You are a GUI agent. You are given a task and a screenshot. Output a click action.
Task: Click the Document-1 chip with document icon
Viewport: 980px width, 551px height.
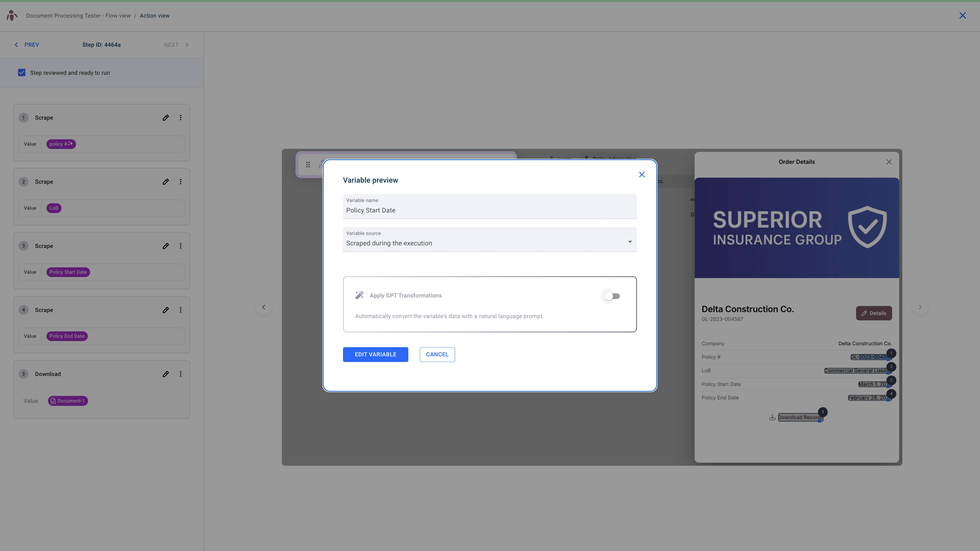(x=68, y=401)
